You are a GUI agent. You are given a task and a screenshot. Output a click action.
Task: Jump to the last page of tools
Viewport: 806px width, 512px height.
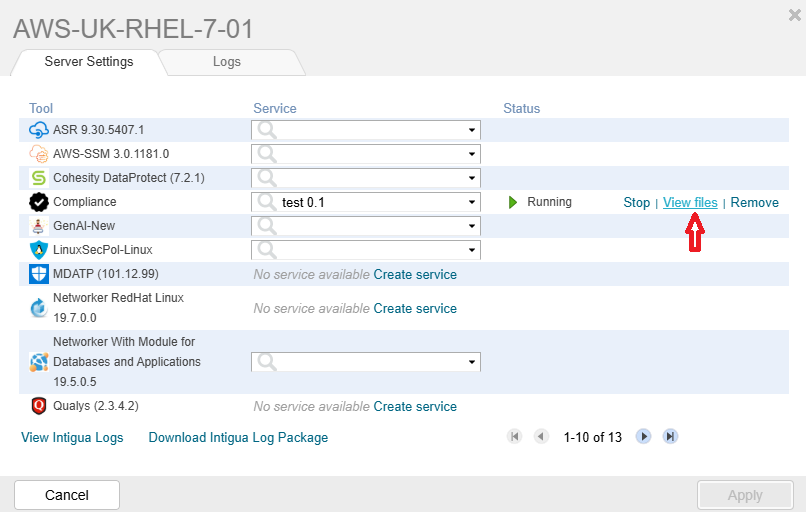pyautogui.click(x=670, y=436)
